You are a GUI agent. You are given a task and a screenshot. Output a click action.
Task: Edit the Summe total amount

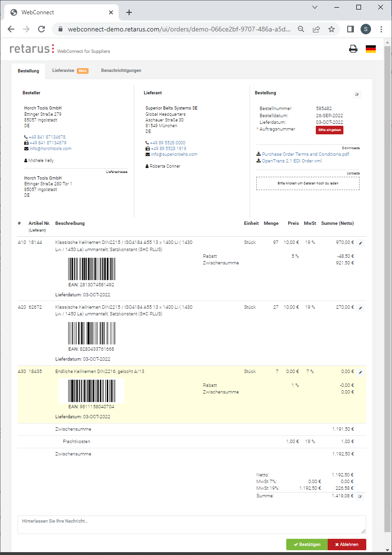pos(360,496)
